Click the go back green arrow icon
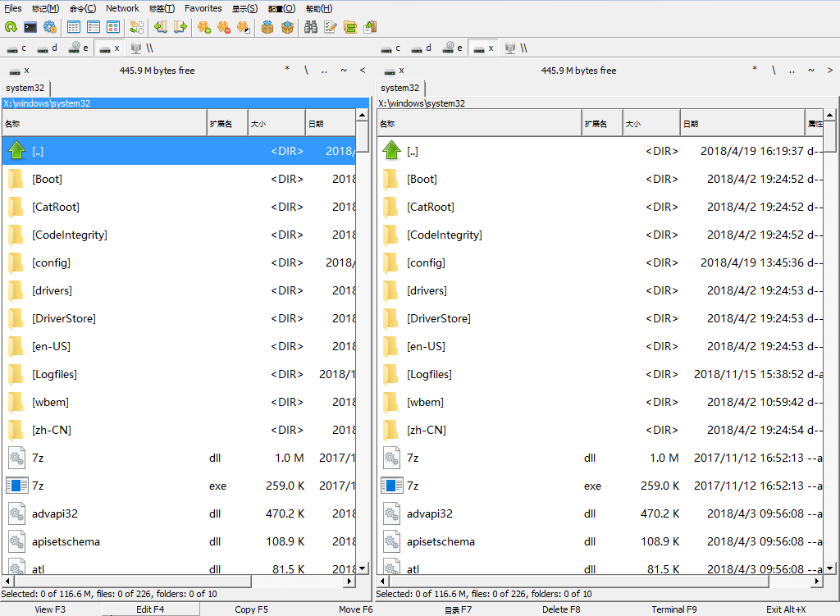This screenshot has height=616, width=840. coord(161,27)
